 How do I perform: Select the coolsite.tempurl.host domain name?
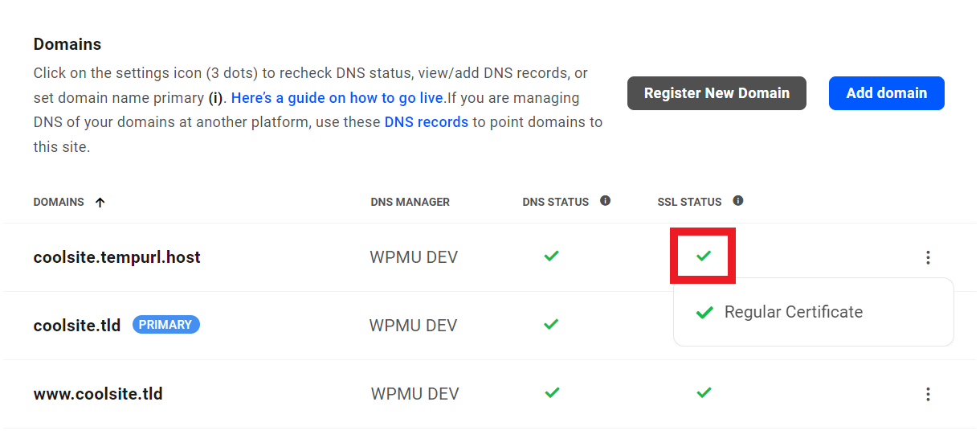click(x=117, y=257)
